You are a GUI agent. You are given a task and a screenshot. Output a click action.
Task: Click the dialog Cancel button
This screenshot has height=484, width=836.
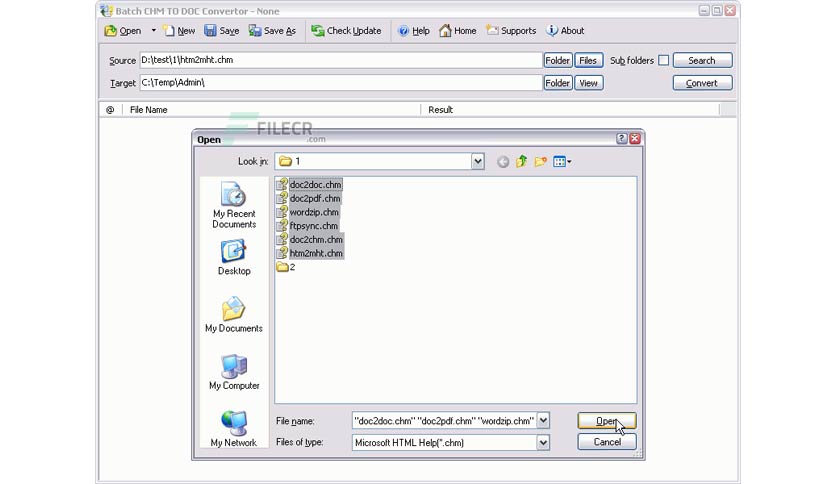[x=607, y=442]
